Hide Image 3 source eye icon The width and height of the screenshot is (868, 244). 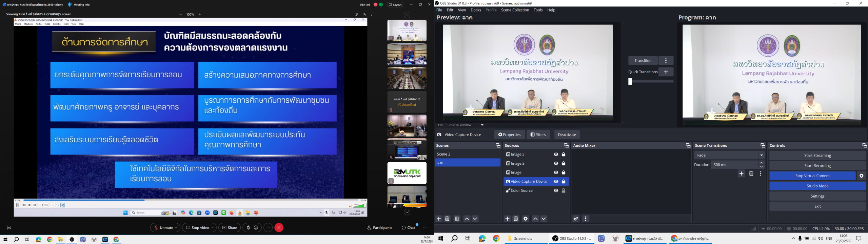click(556, 155)
